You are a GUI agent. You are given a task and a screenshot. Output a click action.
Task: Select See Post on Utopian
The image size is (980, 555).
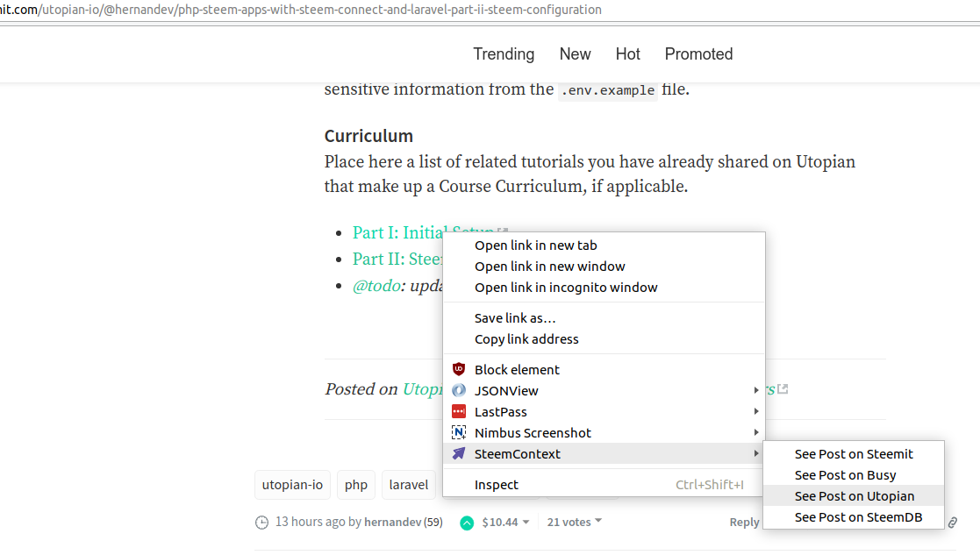pos(854,496)
